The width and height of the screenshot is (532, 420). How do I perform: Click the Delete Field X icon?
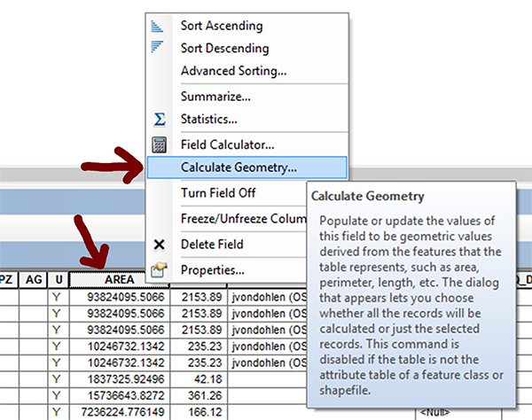160,245
